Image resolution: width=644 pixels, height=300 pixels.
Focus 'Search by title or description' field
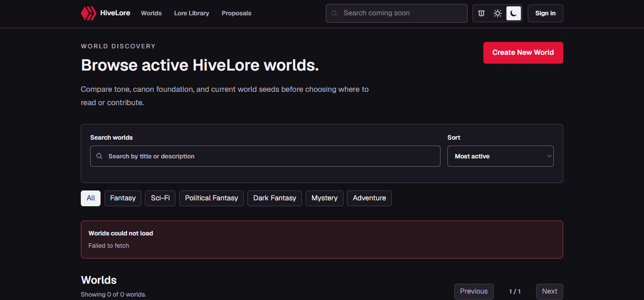click(x=265, y=156)
